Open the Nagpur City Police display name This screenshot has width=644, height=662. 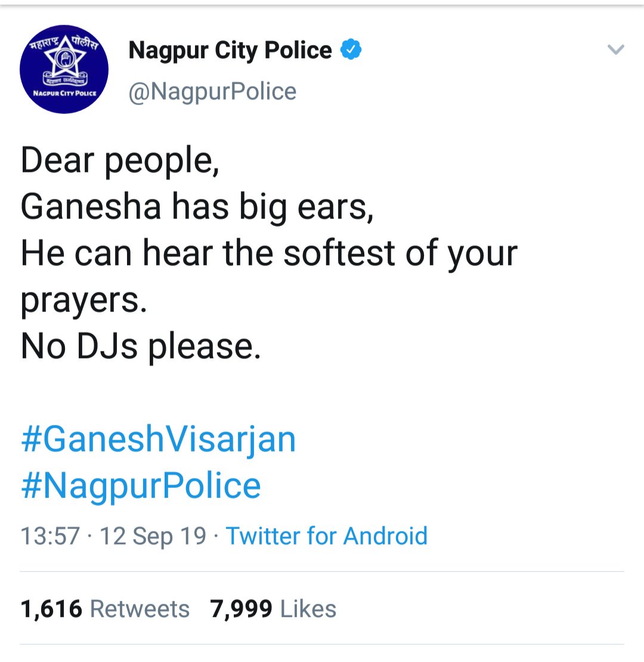coord(230,50)
